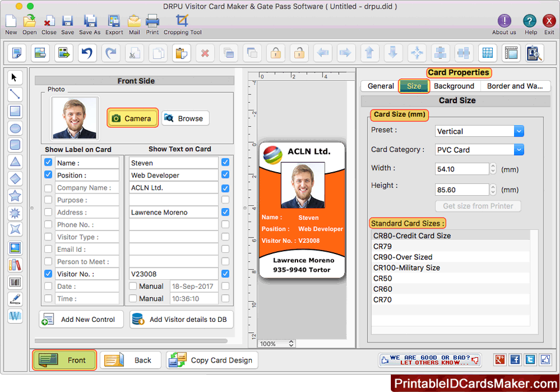
Task: Select CR90-Over Sized entry
Action: tap(451, 257)
